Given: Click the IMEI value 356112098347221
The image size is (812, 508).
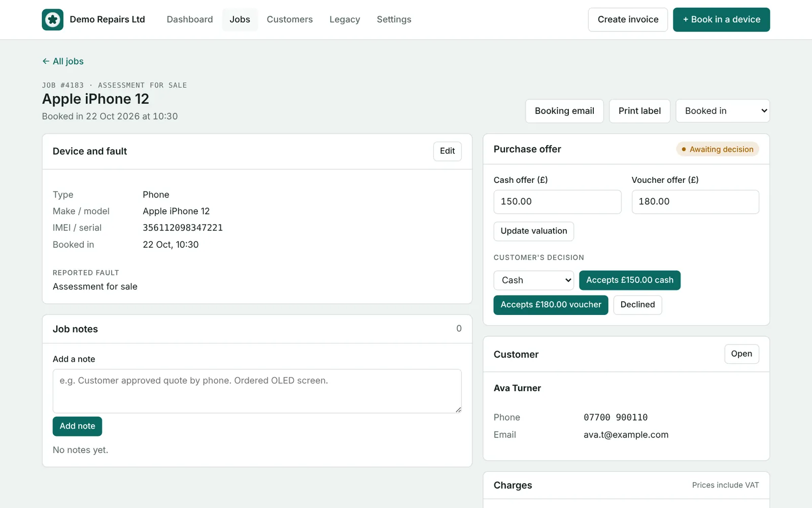Looking at the screenshot, I should coord(183,228).
